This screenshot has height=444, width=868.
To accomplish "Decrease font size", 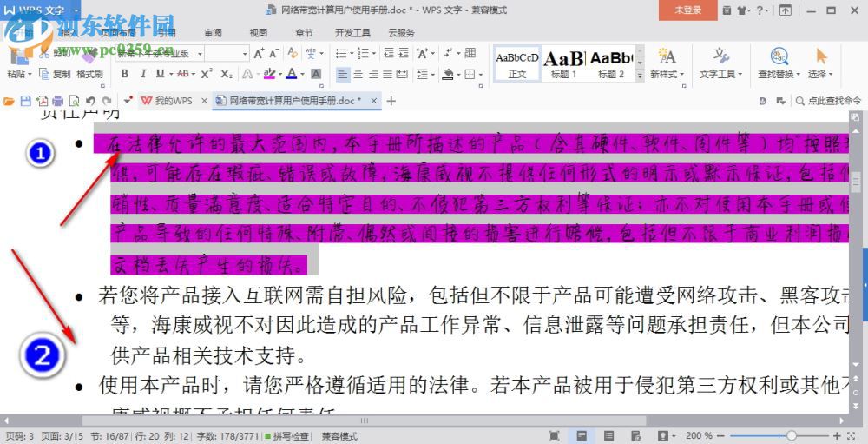I will 273,53.
